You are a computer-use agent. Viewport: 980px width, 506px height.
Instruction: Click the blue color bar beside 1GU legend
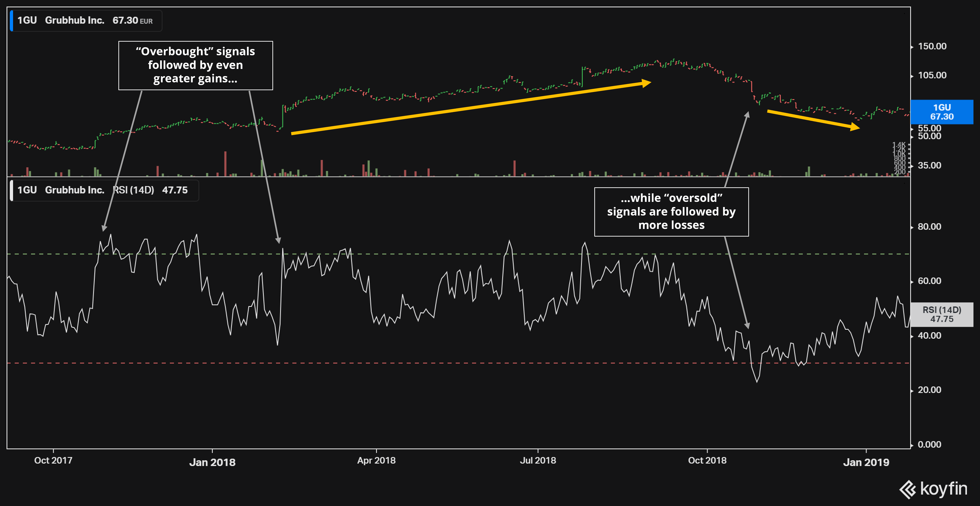click(11, 21)
